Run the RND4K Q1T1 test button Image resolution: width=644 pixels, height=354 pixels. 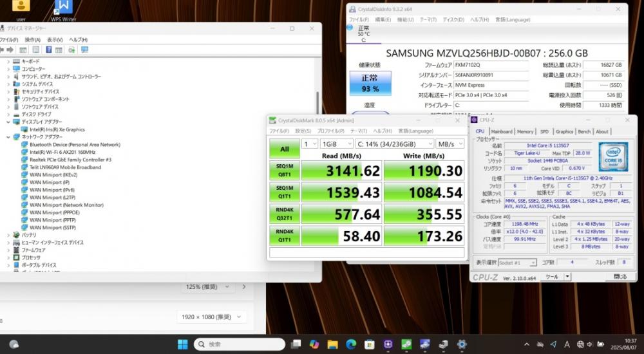[x=285, y=236]
